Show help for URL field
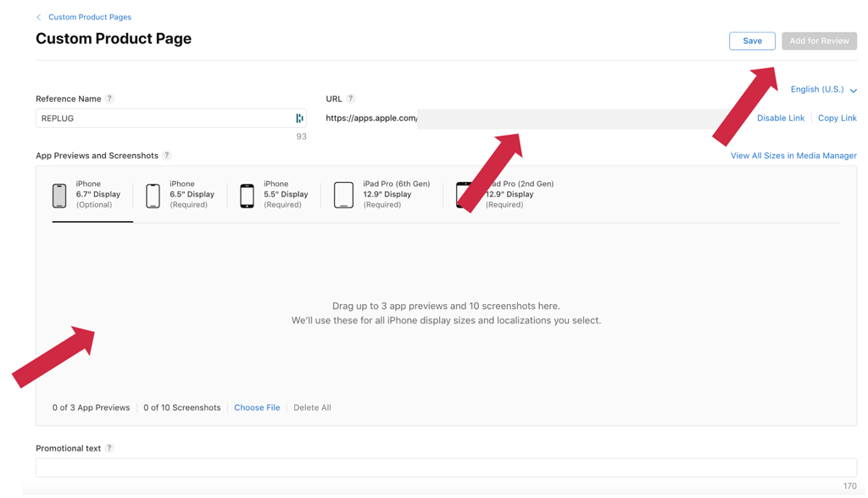 point(350,98)
